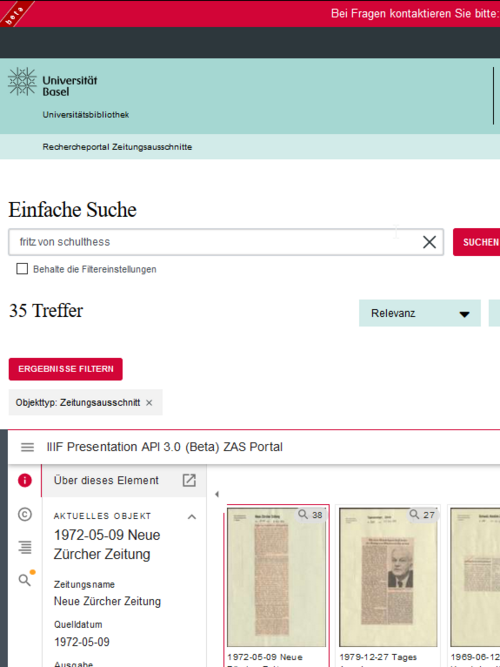Click the Quelldatum value 1972-05-09

point(82,641)
